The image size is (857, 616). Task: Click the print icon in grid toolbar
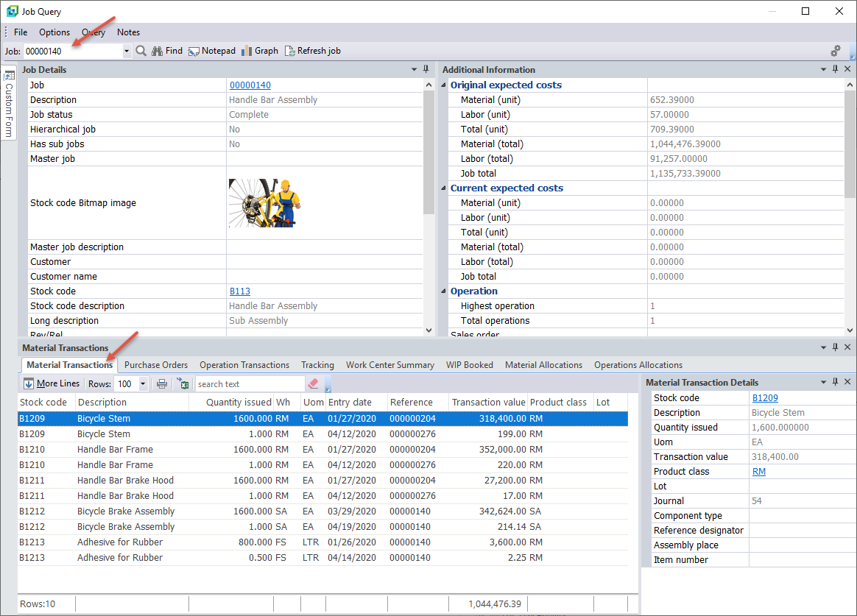pos(162,384)
